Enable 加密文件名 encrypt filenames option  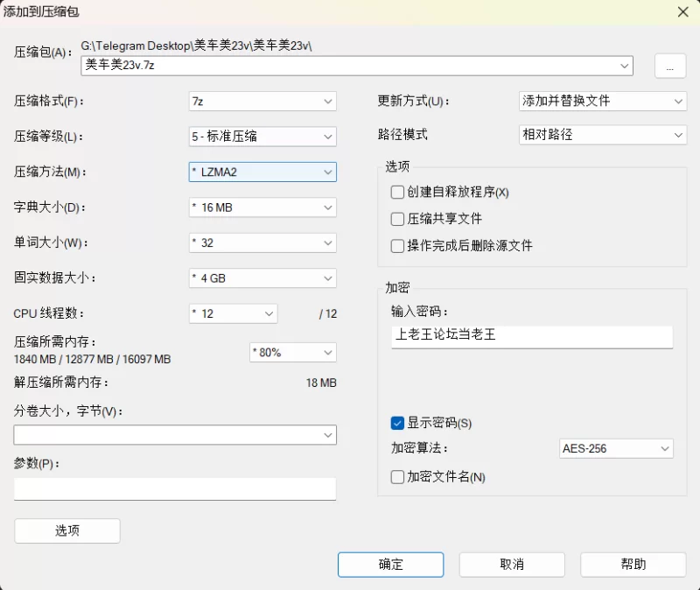397,477
